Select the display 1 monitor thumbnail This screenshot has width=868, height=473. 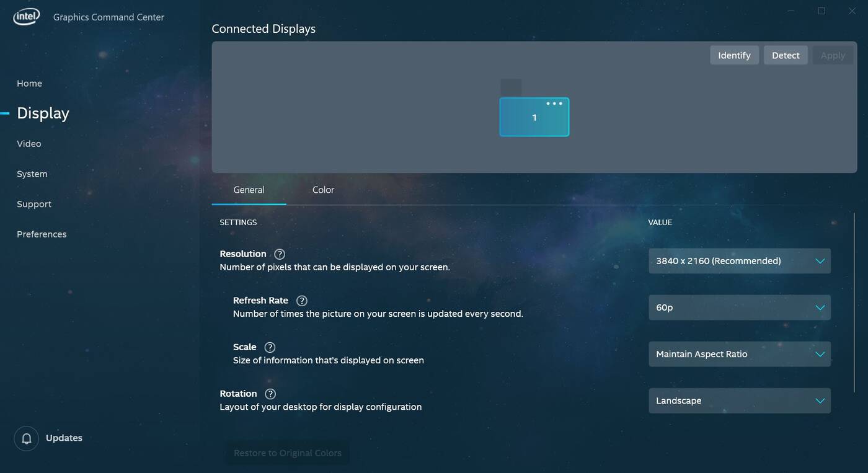534,118
